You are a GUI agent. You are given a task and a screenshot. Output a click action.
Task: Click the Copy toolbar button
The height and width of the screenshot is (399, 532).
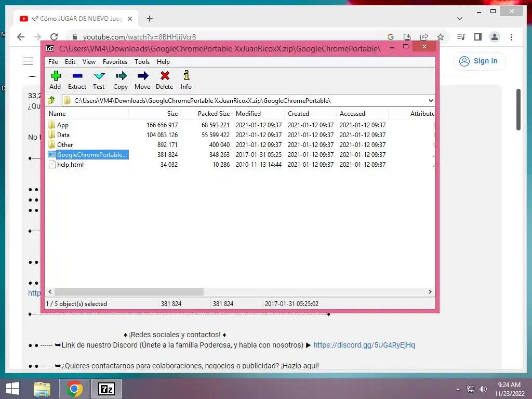(x=121, y=80)
